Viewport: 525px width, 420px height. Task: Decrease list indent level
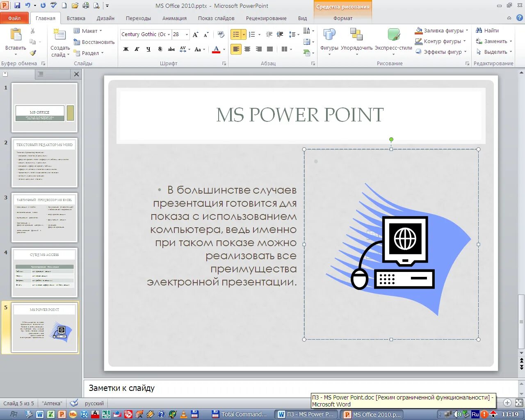[269, 34]
